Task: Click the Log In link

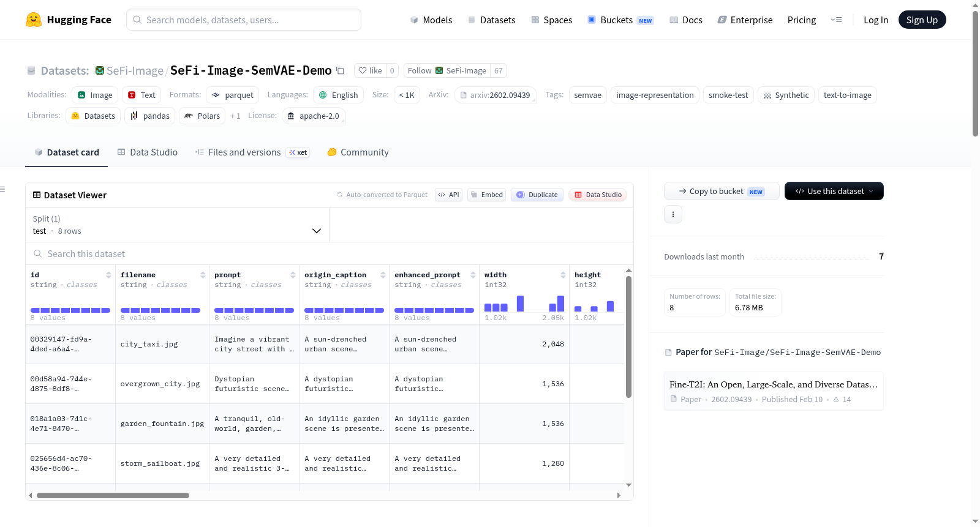Action: click(x=876, y=20)
